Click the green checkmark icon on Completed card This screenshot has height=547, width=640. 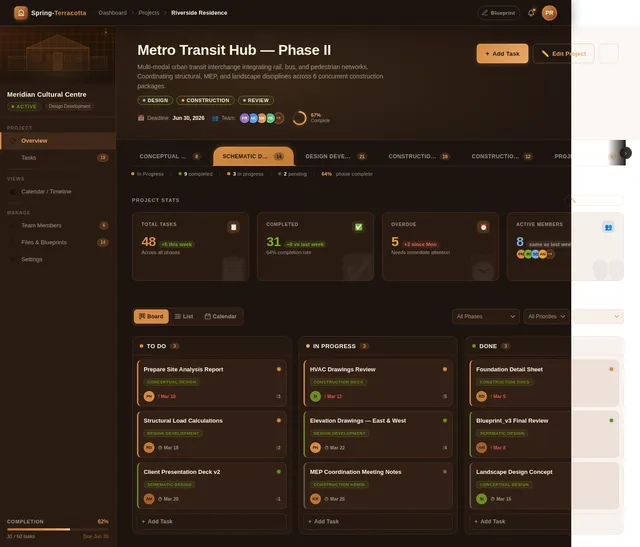point(358,227)
